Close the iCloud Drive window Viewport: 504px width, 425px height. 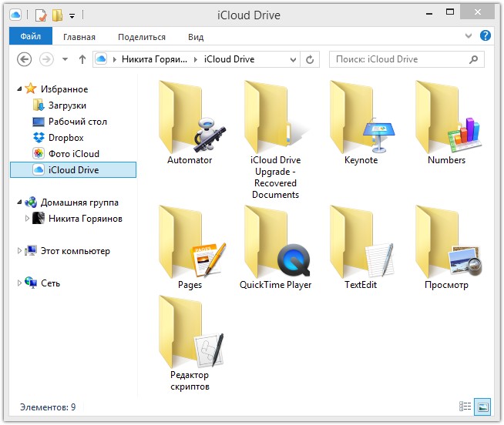(x=477, y=12)
